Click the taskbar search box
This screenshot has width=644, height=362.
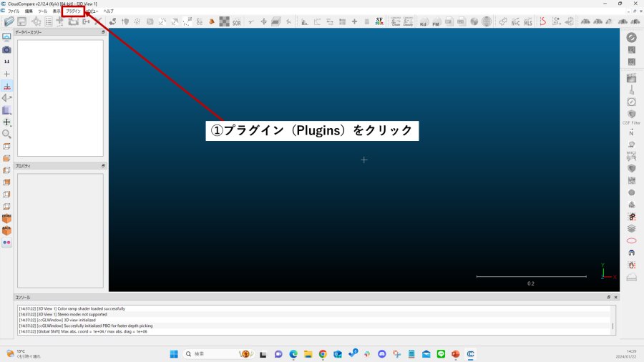[218, 354]
